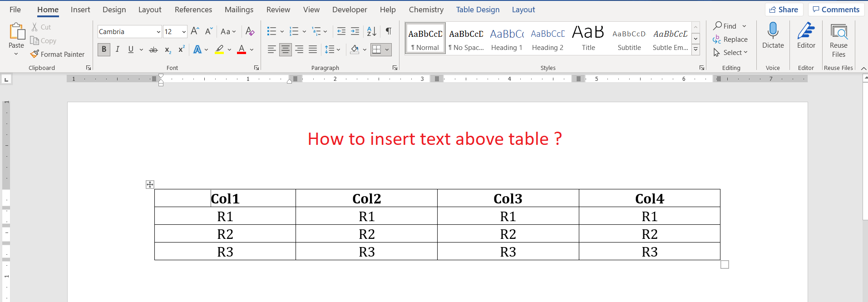Click the Clear All Formatting icon

coord(250,31)
